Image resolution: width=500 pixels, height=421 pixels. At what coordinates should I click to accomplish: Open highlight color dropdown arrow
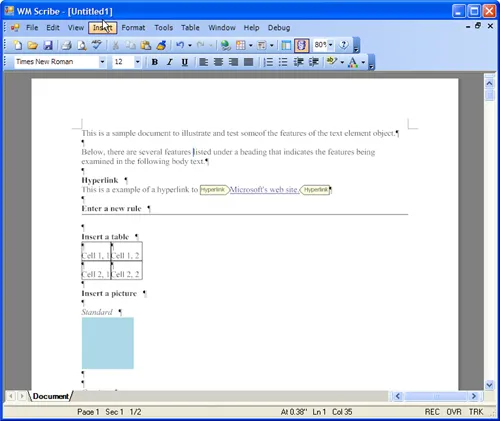[x=342, y=62]
